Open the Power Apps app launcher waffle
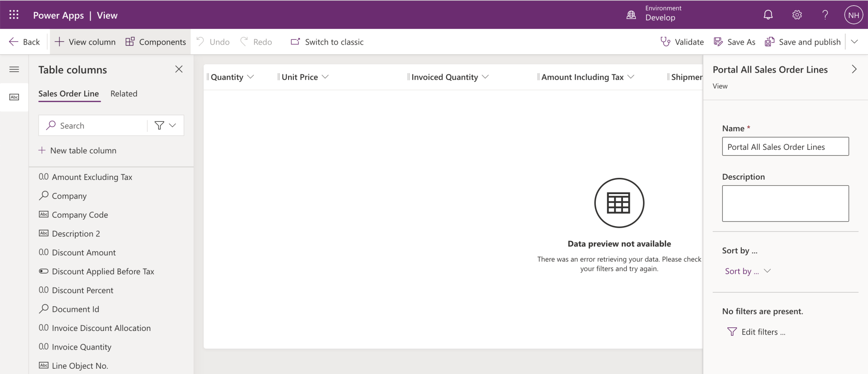Viewport: 868px width, 374px height. coord(14,15)
